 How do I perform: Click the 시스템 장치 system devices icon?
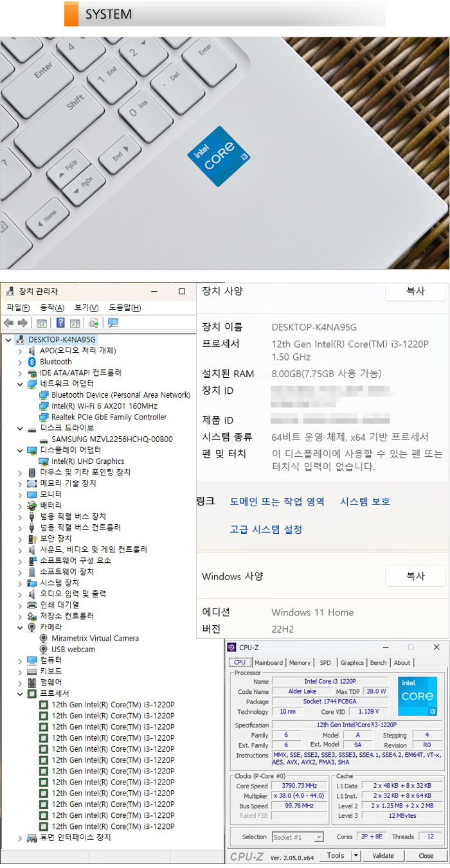click(32, 583)
